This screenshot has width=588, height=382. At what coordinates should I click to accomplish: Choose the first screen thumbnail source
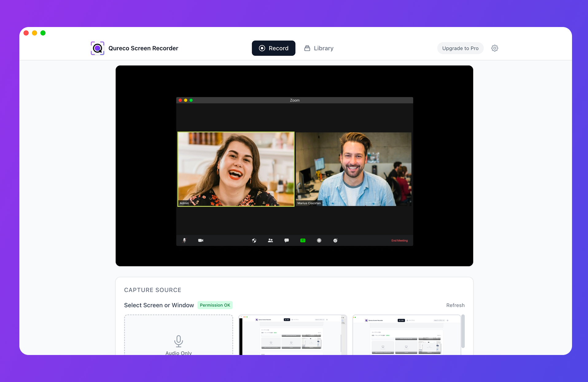[x=293, y=335]
